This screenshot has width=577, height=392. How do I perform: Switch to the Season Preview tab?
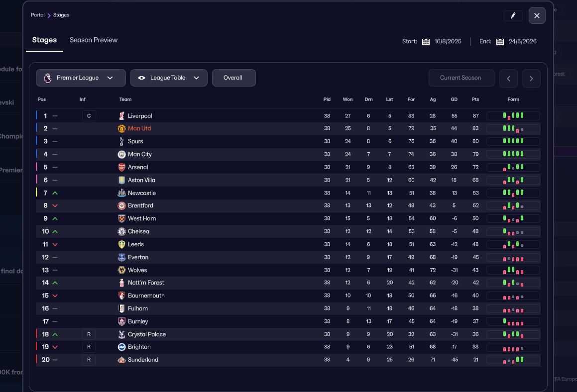coord(94,40)
